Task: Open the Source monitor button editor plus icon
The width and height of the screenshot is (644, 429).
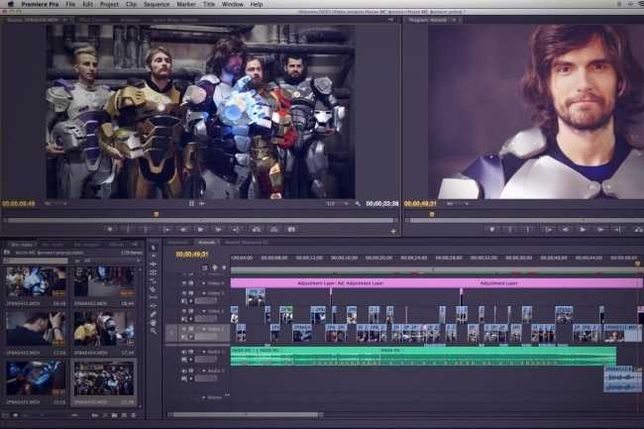Action: (393, 232)
